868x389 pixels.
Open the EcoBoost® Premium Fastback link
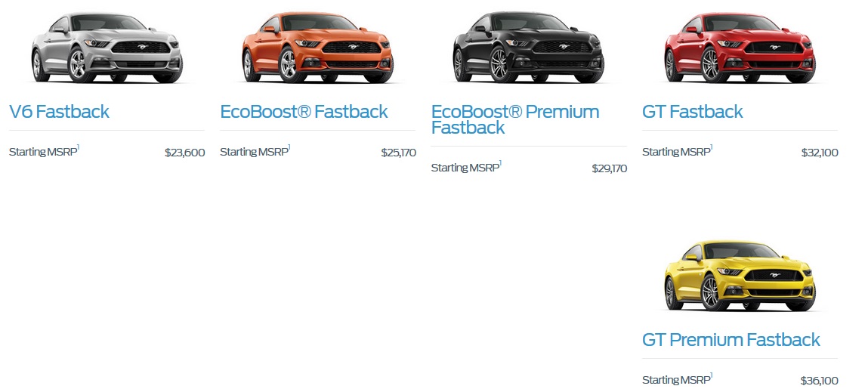point(514,119)
